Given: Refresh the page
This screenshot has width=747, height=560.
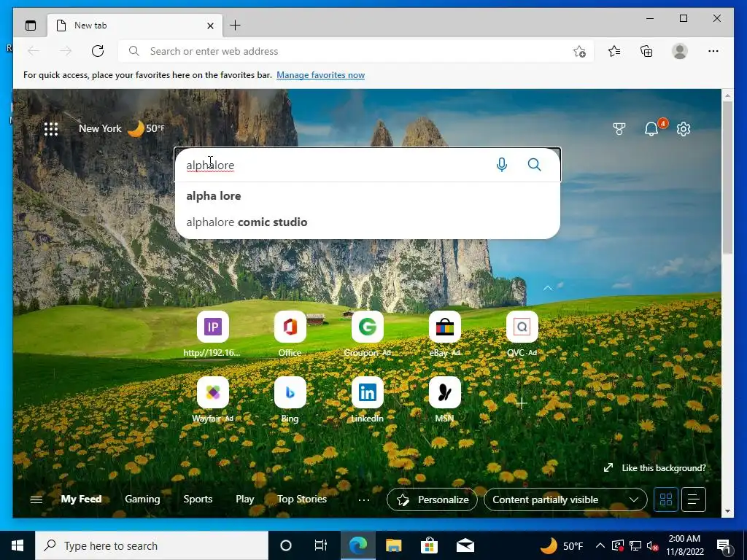Looking at the screenshot, I should [98, 51].
